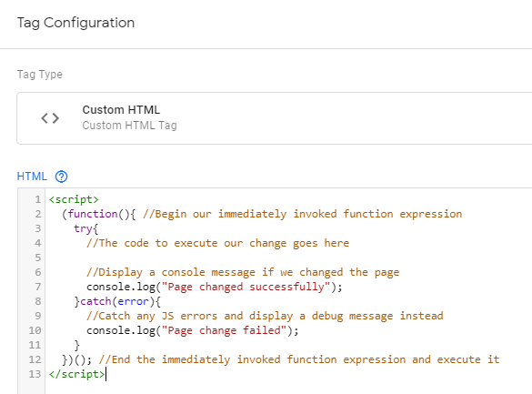Click the opening <script> tag on line 1
This screenshot has width=532, height=394.
[x=74, y=199]
